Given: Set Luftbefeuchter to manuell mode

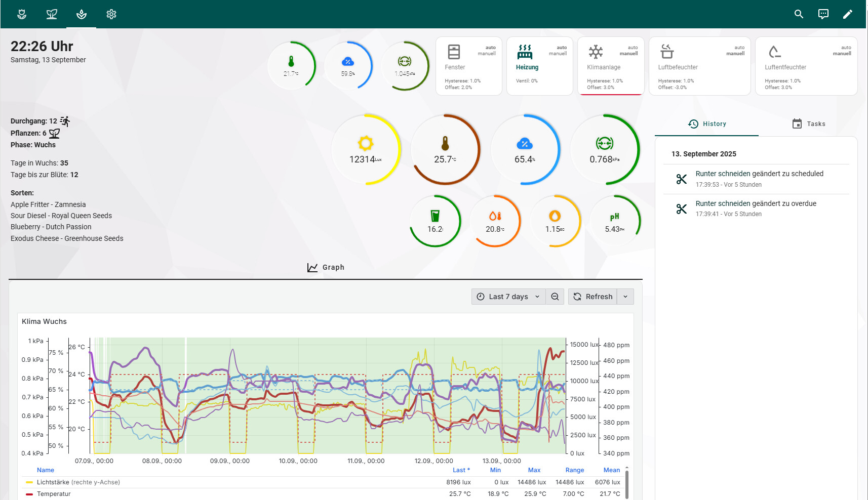Looking at the screenshot, I should point(735,54).
